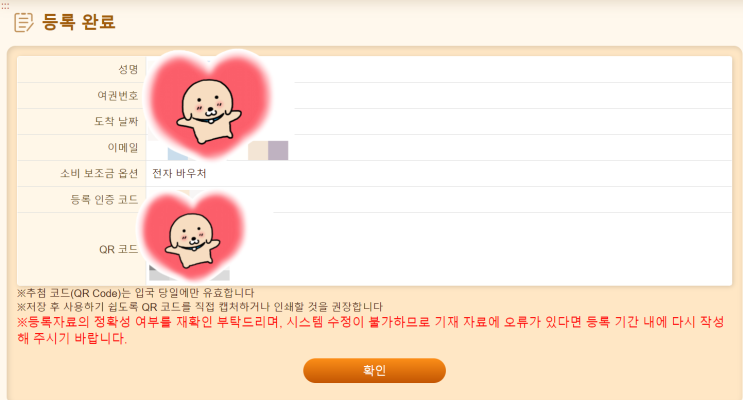743x400 pixels.
Task: Click the 등록 인증 코드 label
Action: point(104,200)
